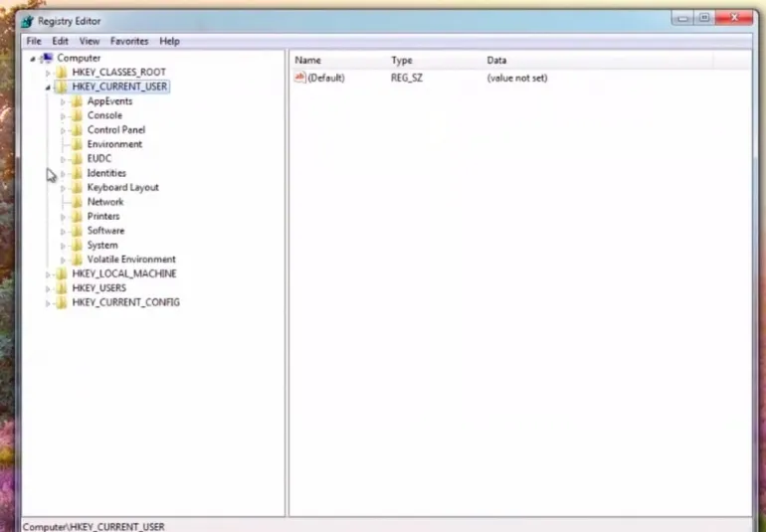The width and height of the screenshot is (766, 532).
Task: Expand the Console key
Action: (63, 116)
